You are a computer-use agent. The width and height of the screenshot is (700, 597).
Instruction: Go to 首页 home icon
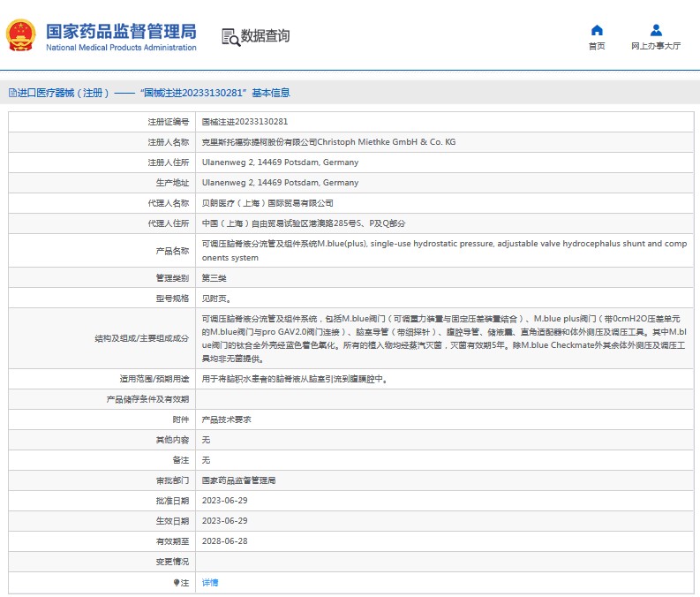pos(597,30)
